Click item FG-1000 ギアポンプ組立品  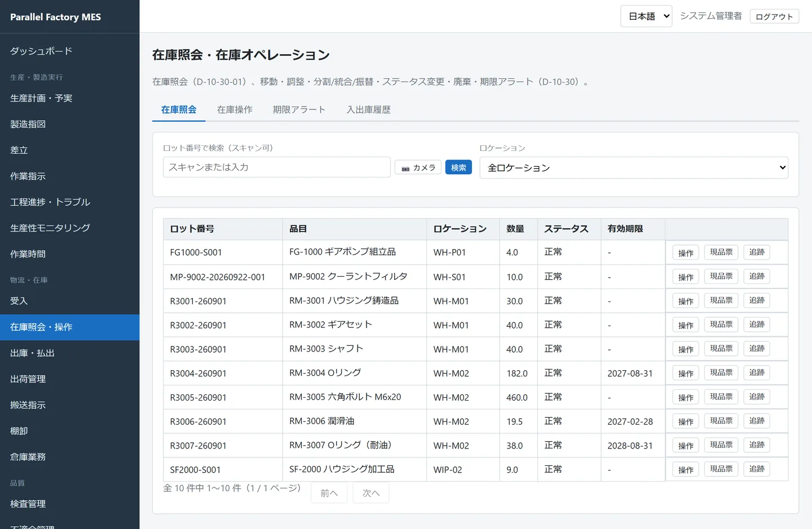point(342,252)
